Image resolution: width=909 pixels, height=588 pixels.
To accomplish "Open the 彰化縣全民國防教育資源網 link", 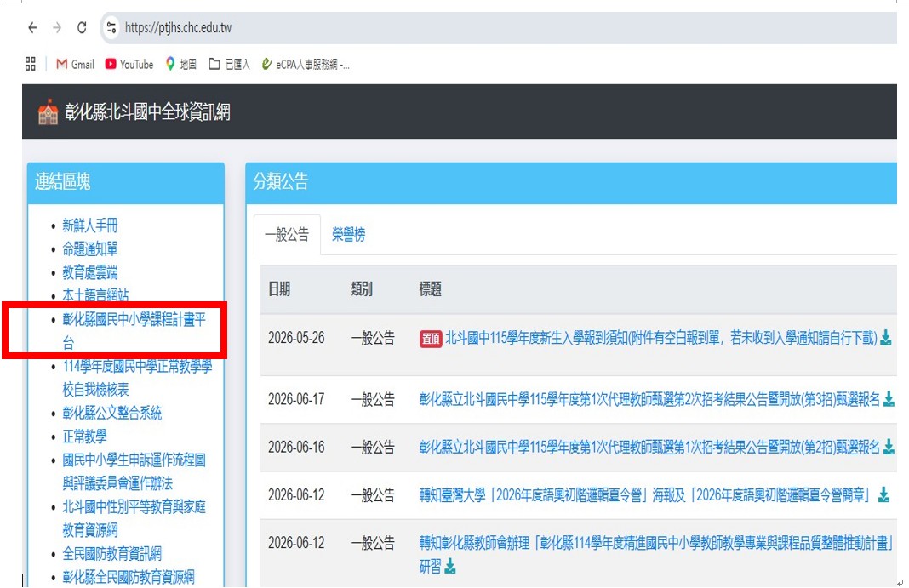I will pos(129,577).
